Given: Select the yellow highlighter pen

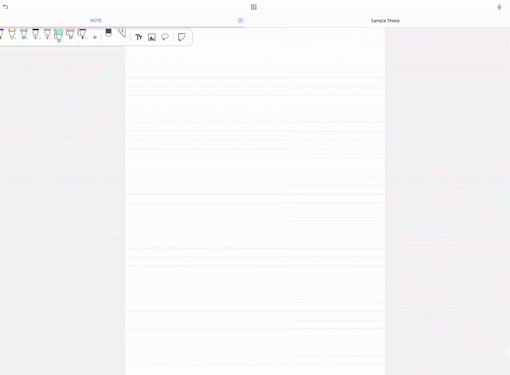Looking at the screenshot, I should tap(12, 34).
